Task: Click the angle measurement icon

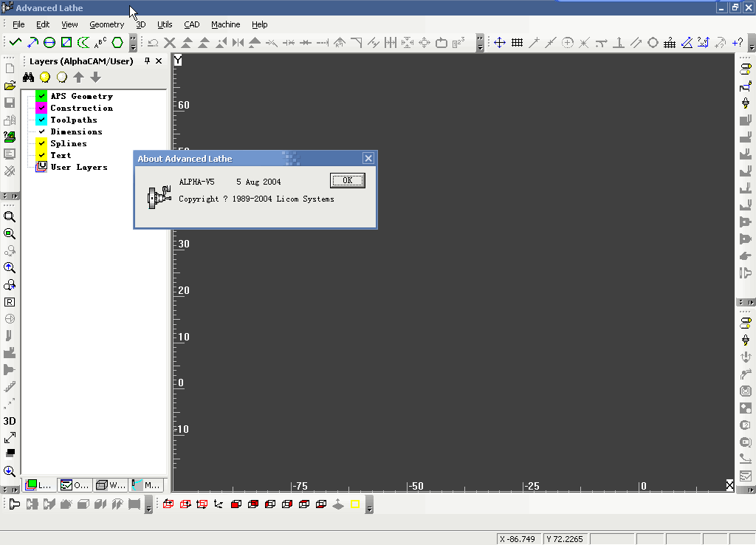Action: 687,42
